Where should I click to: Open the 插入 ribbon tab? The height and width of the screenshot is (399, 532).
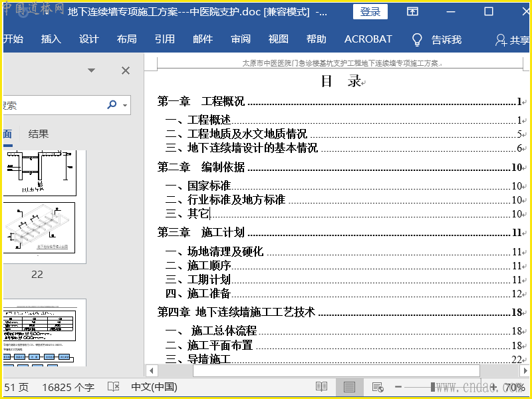pos(51,39)
